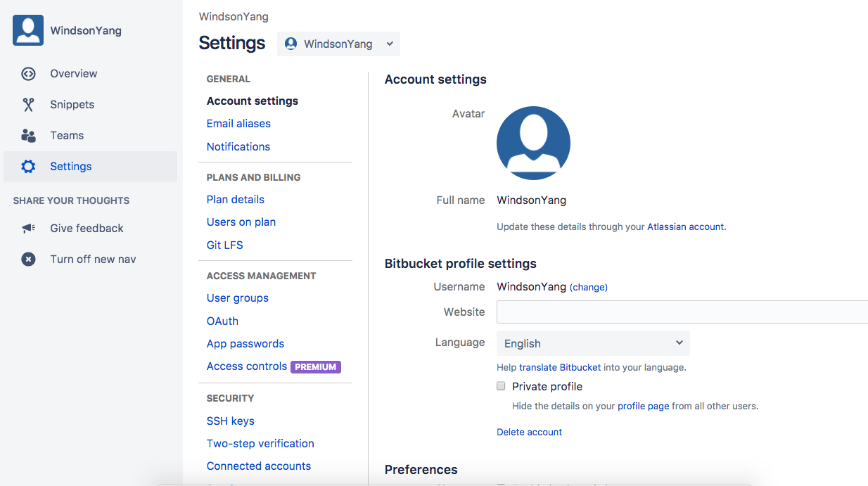The width and height of the screenshot is (868, 486).
Task: Click the large profile avatar image
Action: coord(533,143)
